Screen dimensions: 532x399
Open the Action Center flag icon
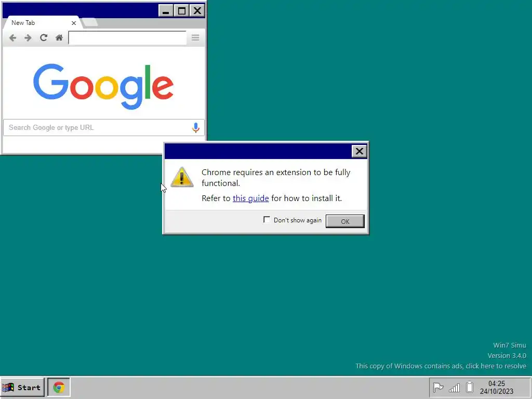click(438, 387)
